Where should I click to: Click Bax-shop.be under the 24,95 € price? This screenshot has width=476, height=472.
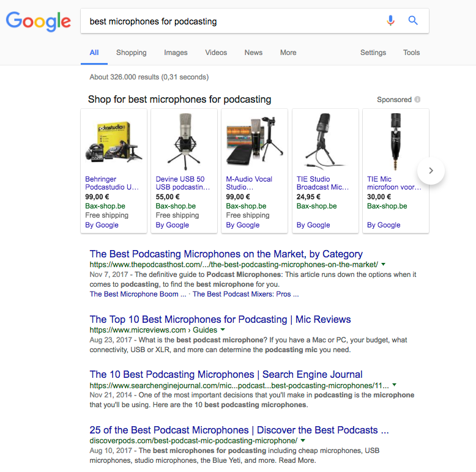point(316,206)
